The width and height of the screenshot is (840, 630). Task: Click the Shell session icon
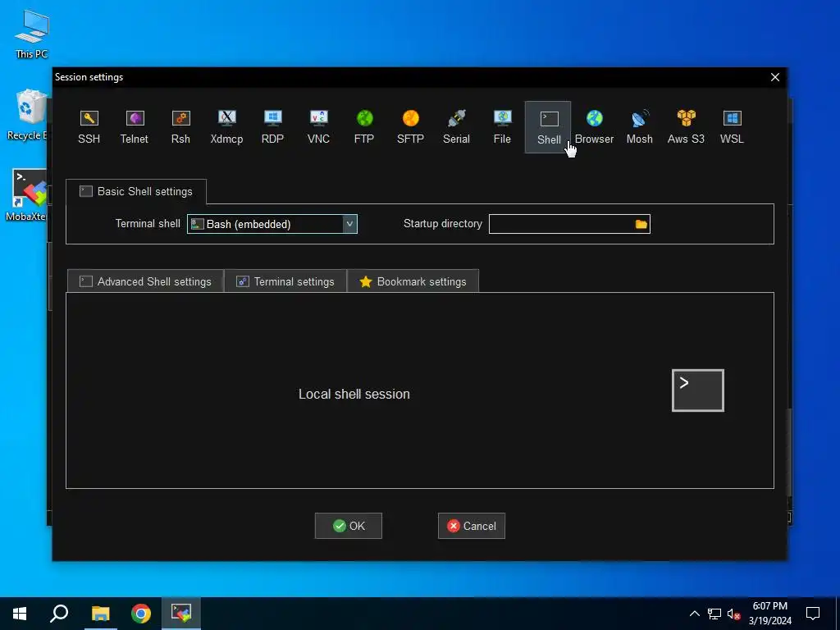pyautogui.click(x=548, y=127)
